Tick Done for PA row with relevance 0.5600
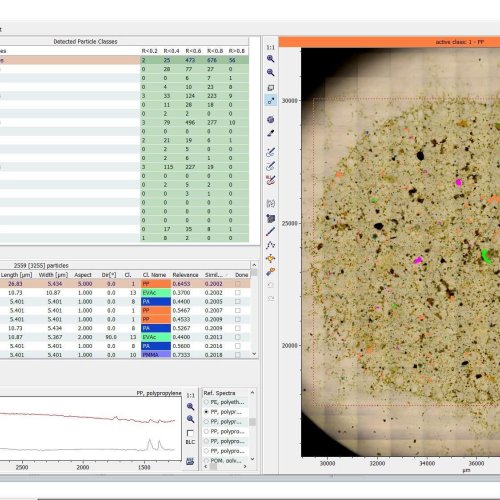This screenshot has width=500, height=500. tap(237, 346)
